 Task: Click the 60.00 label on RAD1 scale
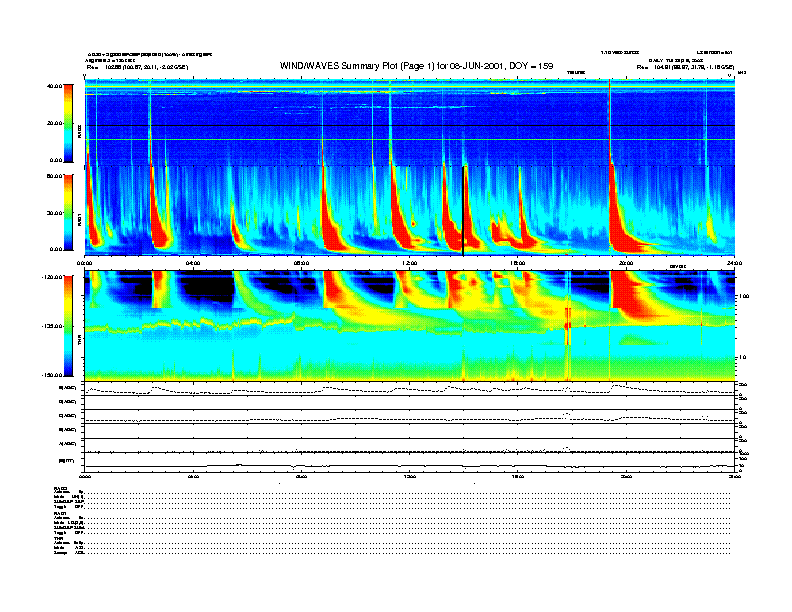tap(54, 176)
